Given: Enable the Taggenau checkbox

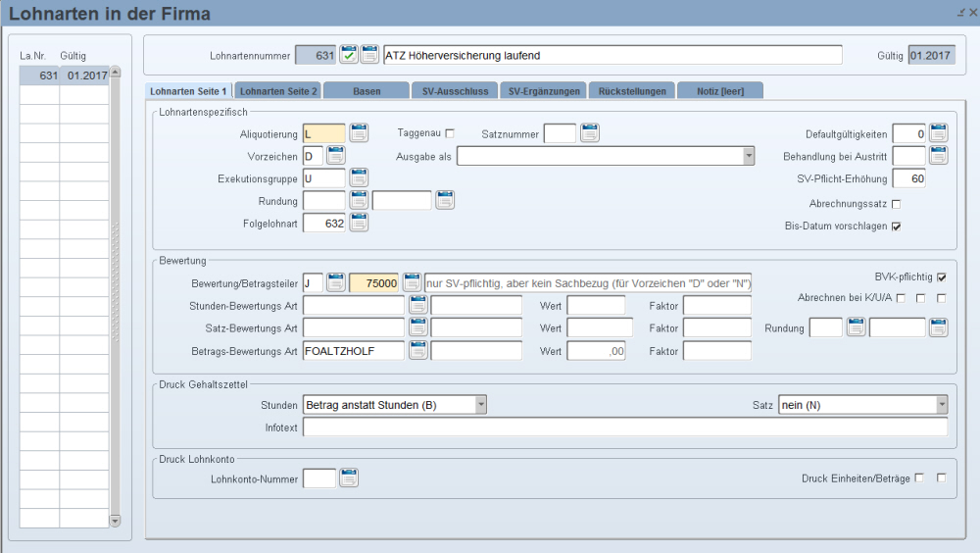Looking at the screenshot, I should click(x=451, y=133).
